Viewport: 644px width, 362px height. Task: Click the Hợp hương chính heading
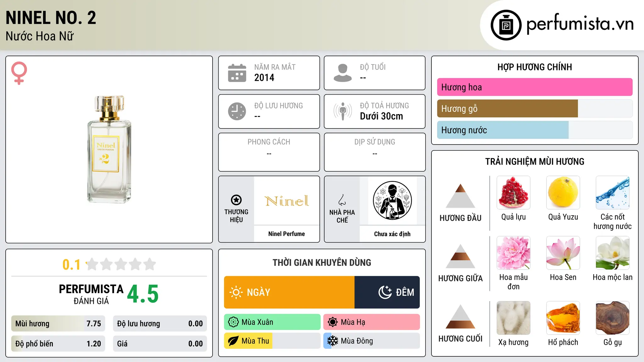pos(535,67)
